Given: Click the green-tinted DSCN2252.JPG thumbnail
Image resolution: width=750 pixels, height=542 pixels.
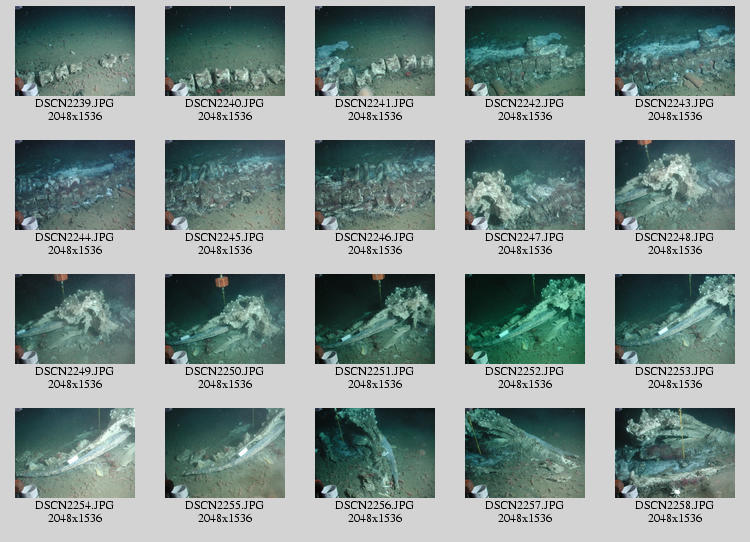Looking at the screenshot, I should 525,319.
